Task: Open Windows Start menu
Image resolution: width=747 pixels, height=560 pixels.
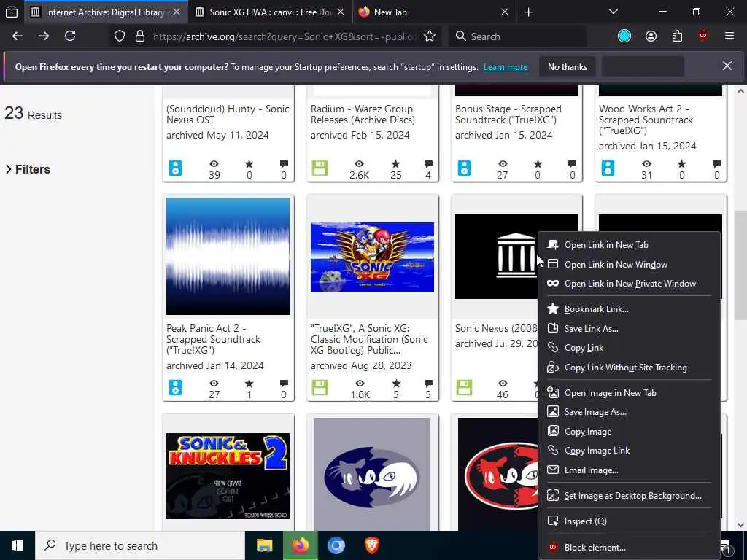Action: pyautogui.click(x=18, y=545)
